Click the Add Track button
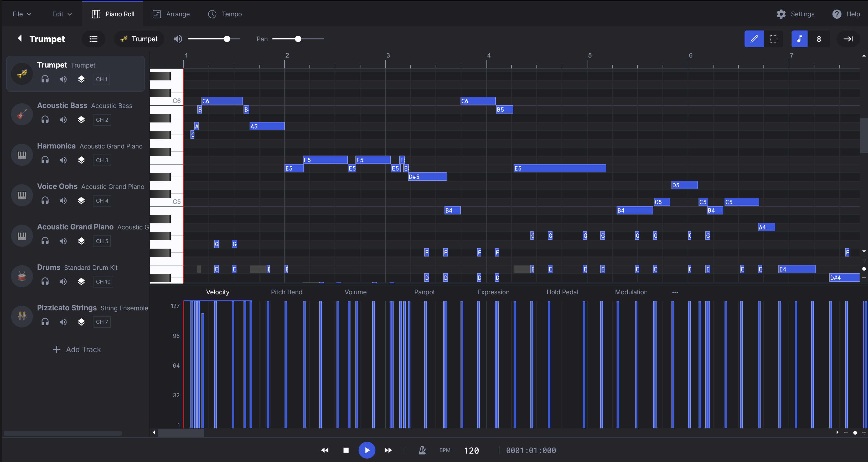The width and height of the screenshot is (868, 462). coord(77,350)
